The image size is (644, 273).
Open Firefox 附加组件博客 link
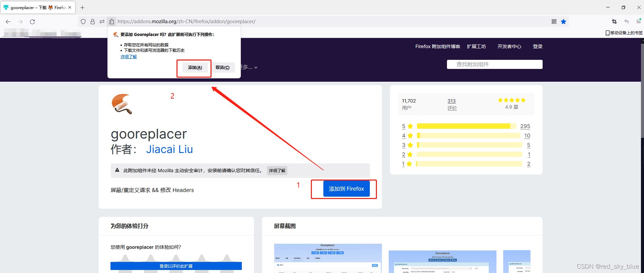pyautogui.click(x=438, y=46)
